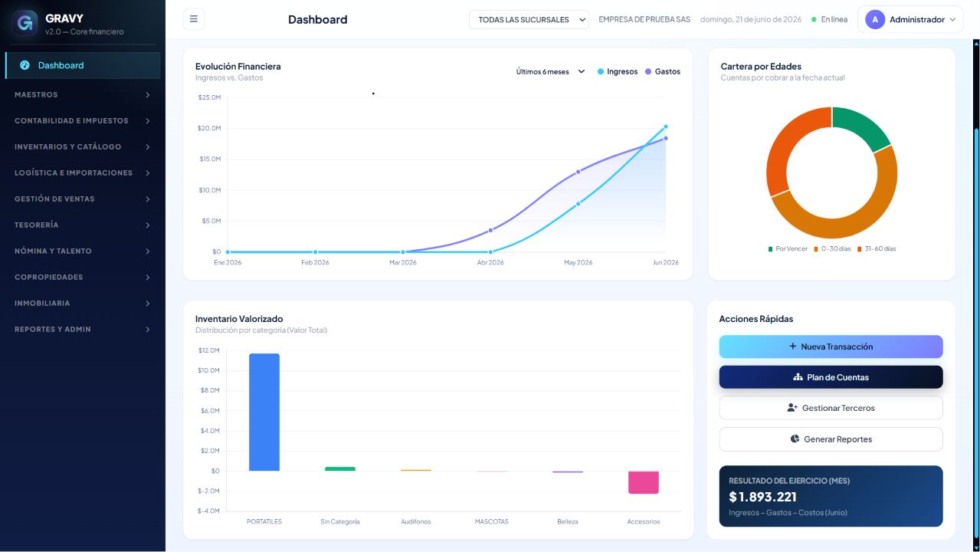
Task: Click the Gestionar Terceros button
Action: pyautogui.click(x=831, y=408)
